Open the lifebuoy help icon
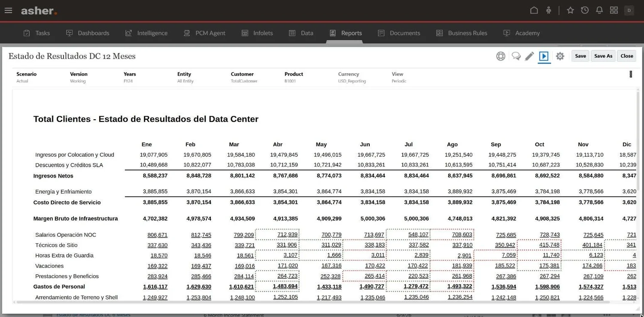This screenshot has height=317, width=644. click(x=501, y=56)
